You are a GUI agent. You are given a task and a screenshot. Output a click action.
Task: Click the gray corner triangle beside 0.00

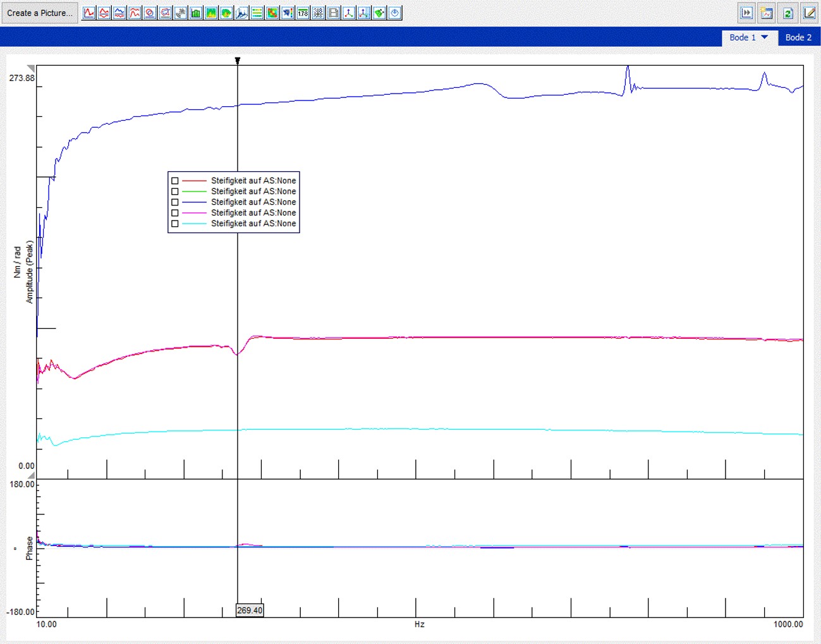[x=31, y=475]
